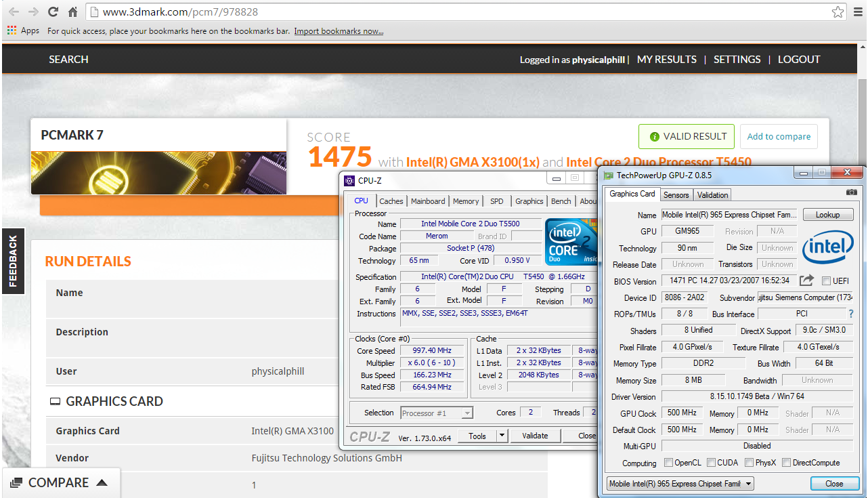Image resolution: width=868 pixels, height=498 pixels.
Task: Click the green check icon on VALID RESULT
Action: 654,136
